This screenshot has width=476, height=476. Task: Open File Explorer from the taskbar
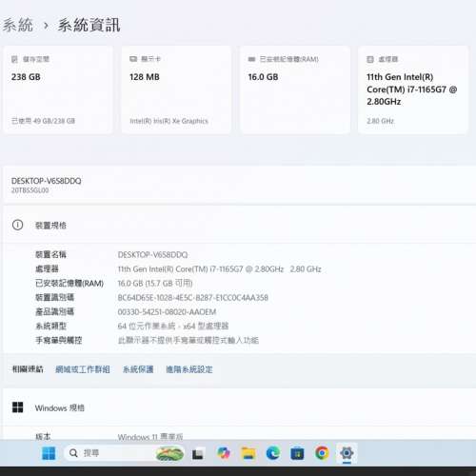point(248,453)
